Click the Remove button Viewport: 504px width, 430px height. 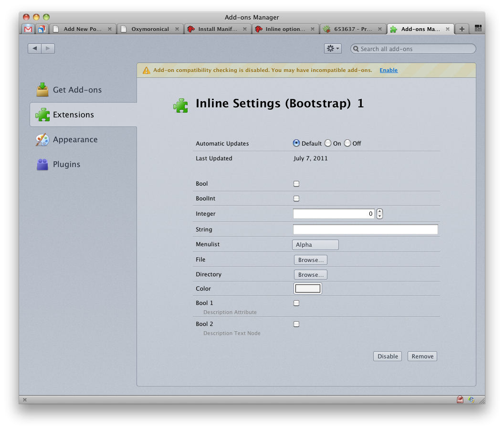pyautogui.click(x=422, y=356)
